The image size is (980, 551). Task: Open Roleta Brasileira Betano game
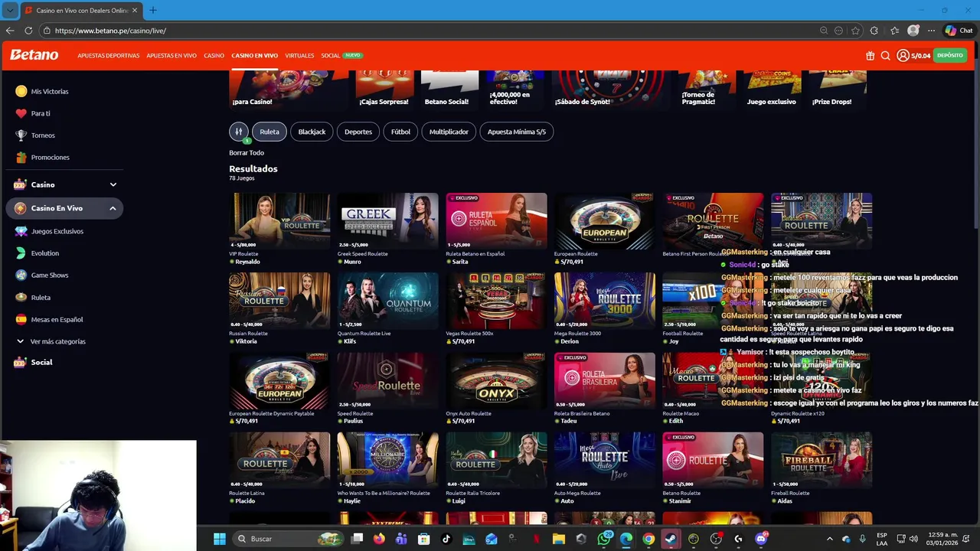pyautogui.click(x=605, y=381)
